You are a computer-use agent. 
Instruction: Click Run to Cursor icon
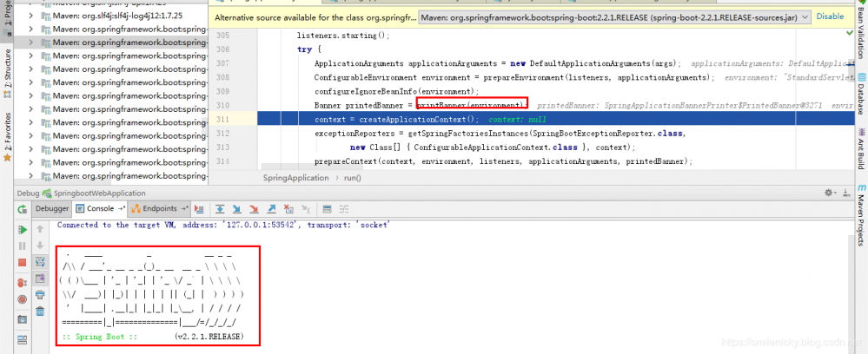(306, 209)
